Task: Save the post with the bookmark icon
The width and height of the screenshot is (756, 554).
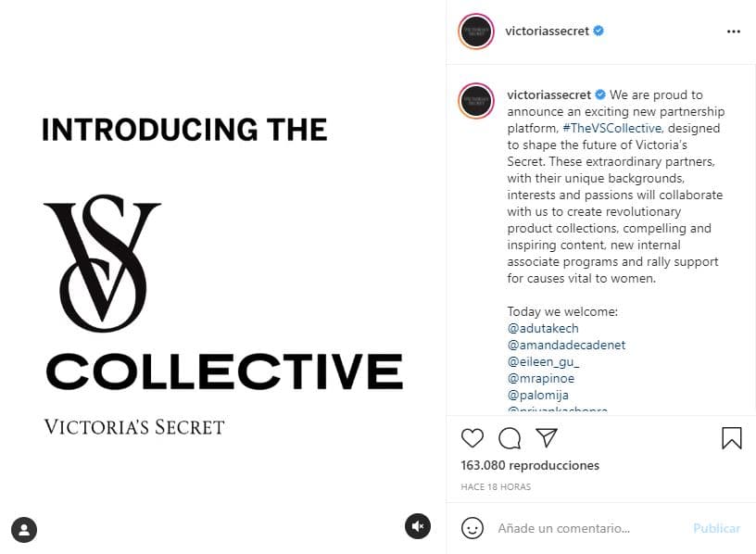Action: coord(731,437)
